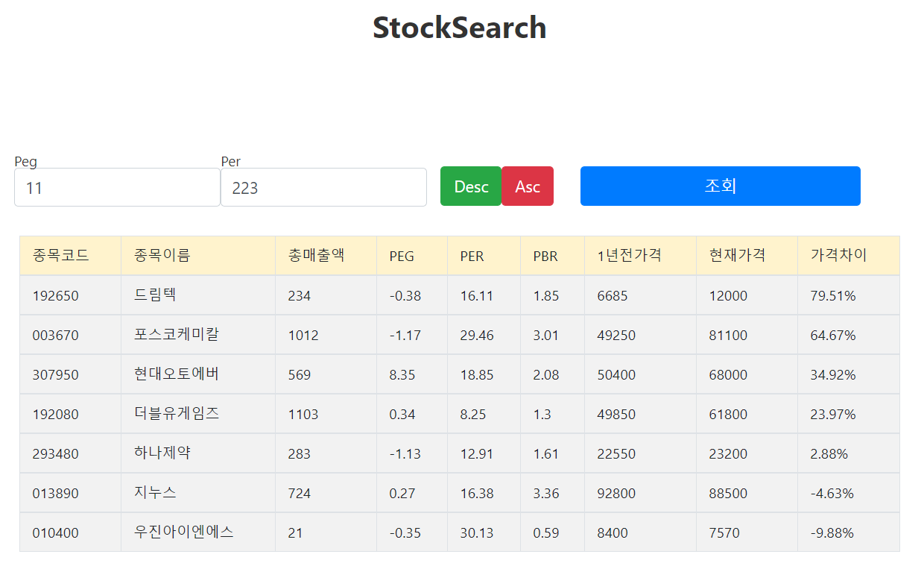Click the -9.88% price difference cell
This screenshot has height=566, width=924.
pos(832,533)
